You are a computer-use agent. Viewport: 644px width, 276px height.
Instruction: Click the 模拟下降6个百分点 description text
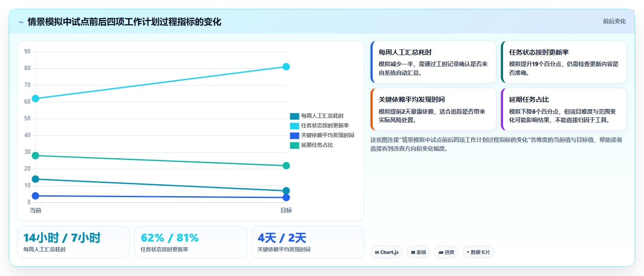click(x=563, y=116)
